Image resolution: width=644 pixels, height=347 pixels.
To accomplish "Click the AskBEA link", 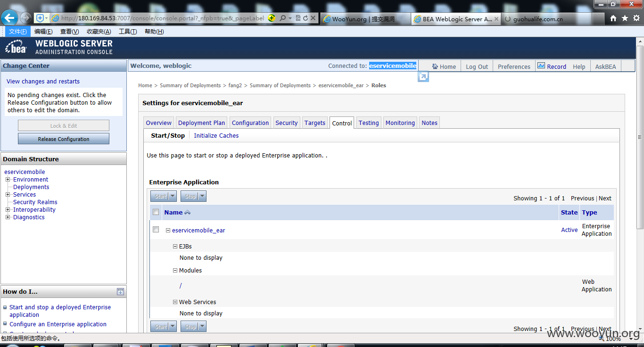I will [605, 66].
